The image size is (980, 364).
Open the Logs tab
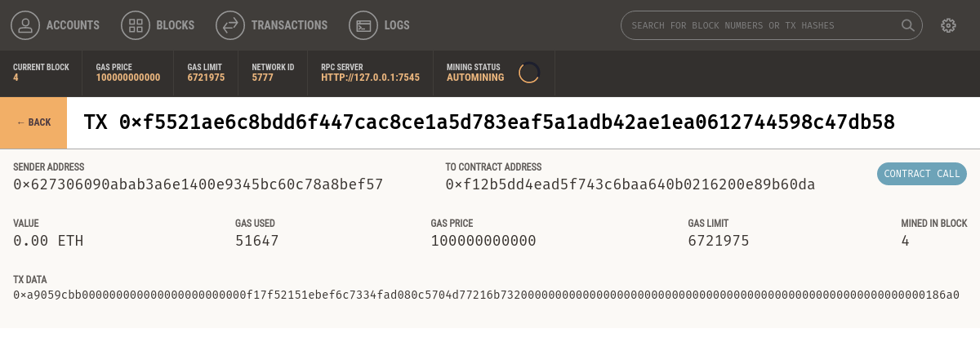(x=396, y=25)
